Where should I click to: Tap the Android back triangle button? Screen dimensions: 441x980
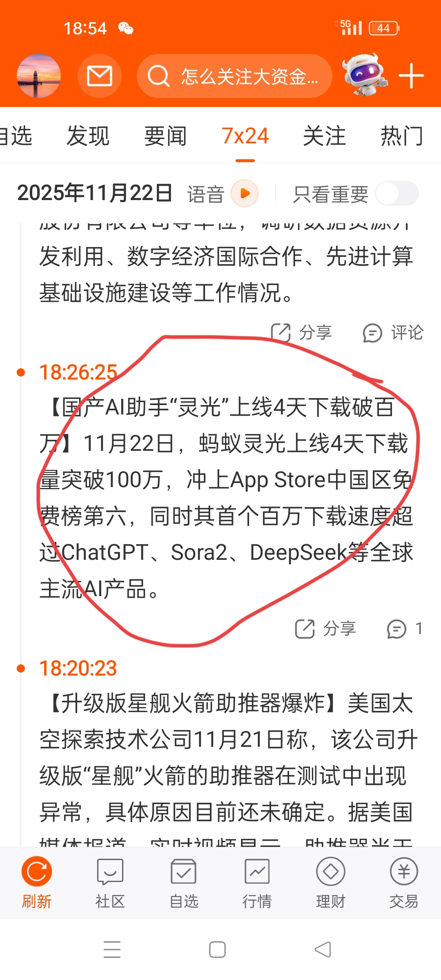click(x=323, y=949)
